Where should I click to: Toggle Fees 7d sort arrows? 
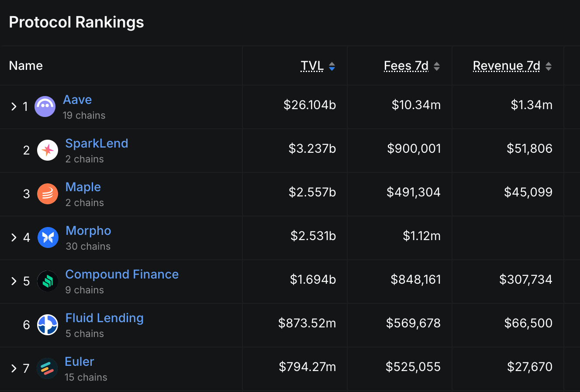point(437,66)
